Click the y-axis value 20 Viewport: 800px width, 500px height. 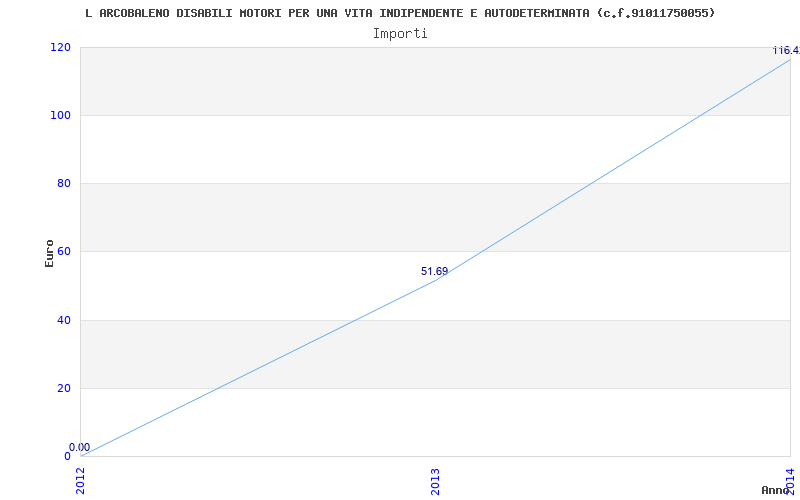point(64,388)
